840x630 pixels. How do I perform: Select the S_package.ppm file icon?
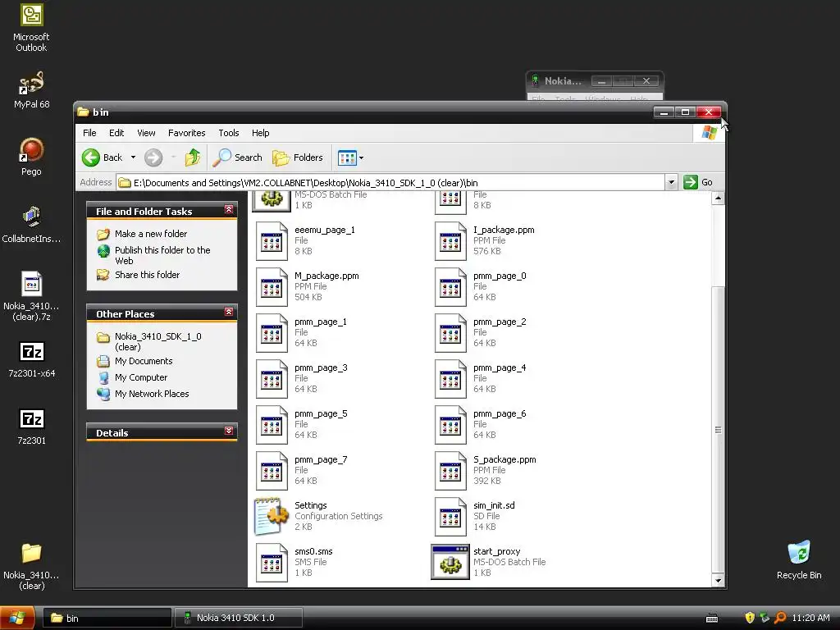(450, 472)
